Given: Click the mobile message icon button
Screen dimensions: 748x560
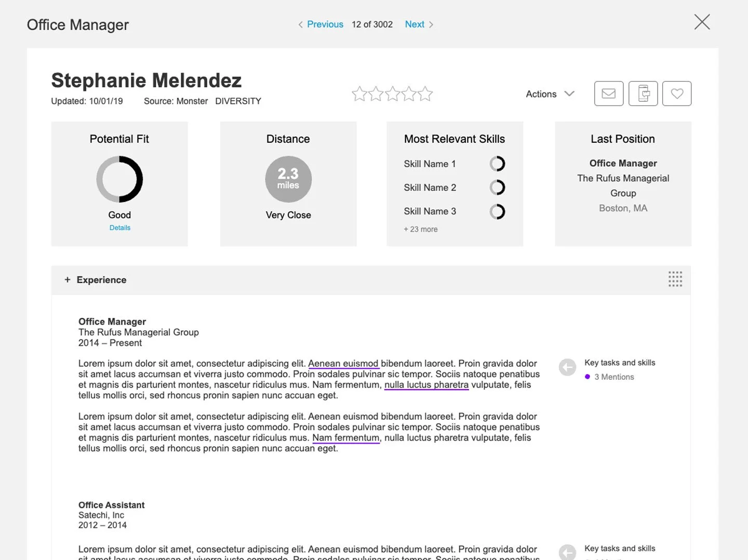Looking at the screenshot, I should (x=643, y=94).
